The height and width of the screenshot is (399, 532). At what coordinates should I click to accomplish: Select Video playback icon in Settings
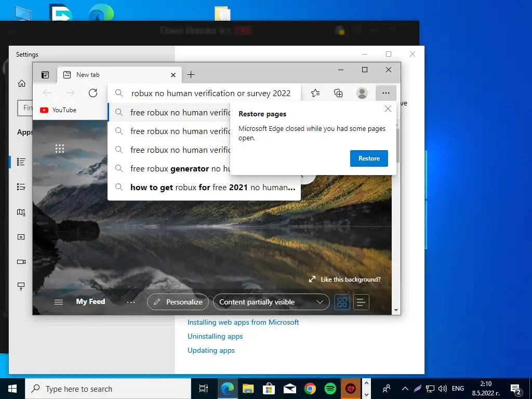click(21, 262)
